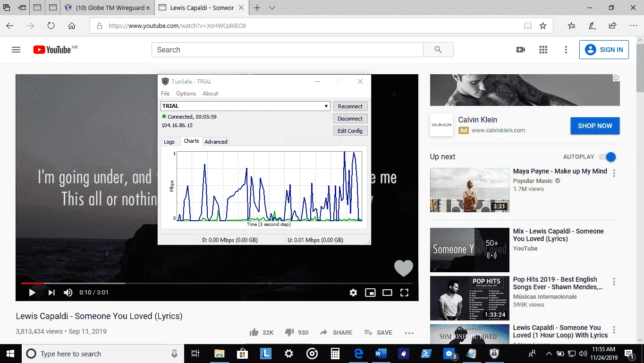Viewport: 644px width, 363px height.
Task: Open Edit Config in TunSafe
Action: 350,131
